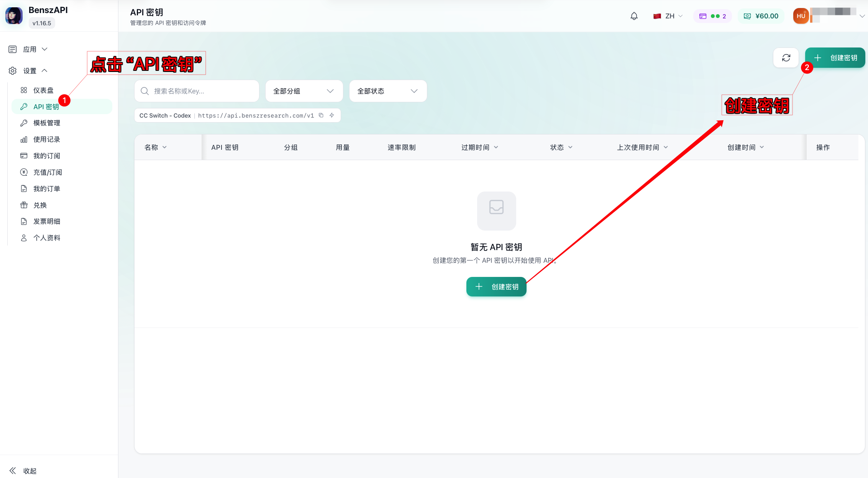Open 仪表盘 dashboard in sidebar
The height and width of the screenshot is (478, 868).
tap(61, 90)
